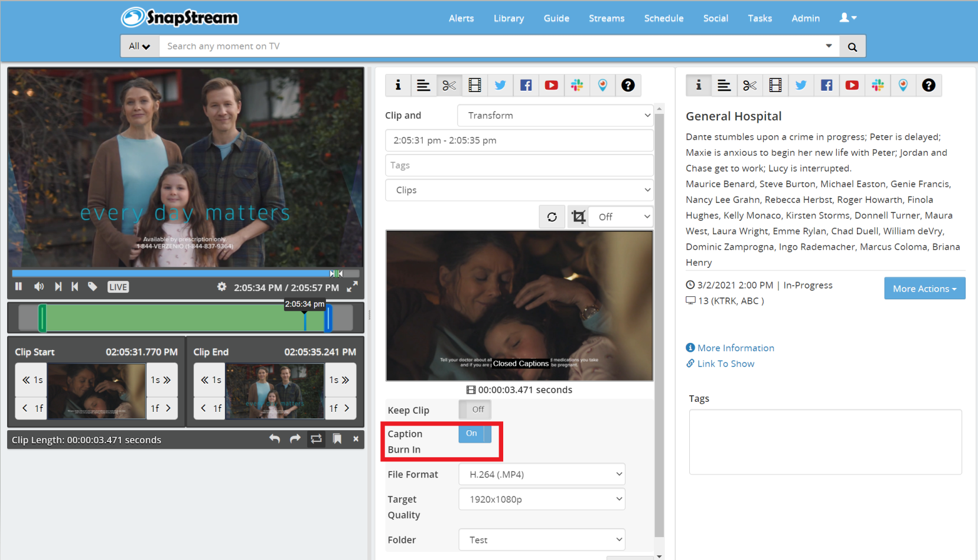
Task: Share to Twitter from the Clip panel toolbar
Action: coord(500,86)
